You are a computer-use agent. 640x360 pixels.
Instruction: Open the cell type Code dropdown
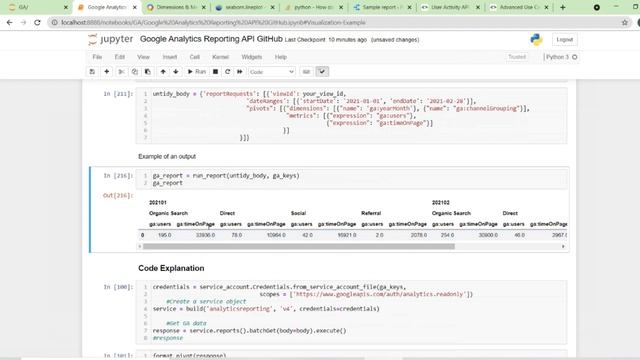pos(271,72)
